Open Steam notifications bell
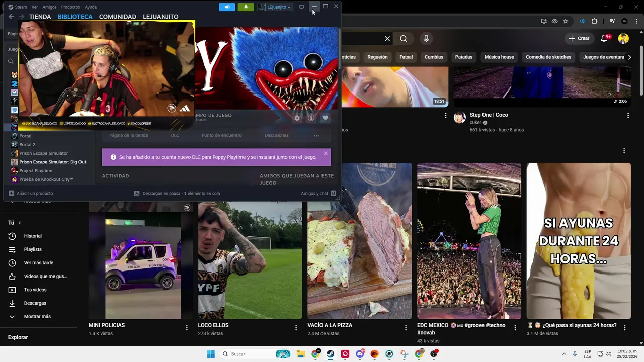The image size is (644, 362). point(246,7)
